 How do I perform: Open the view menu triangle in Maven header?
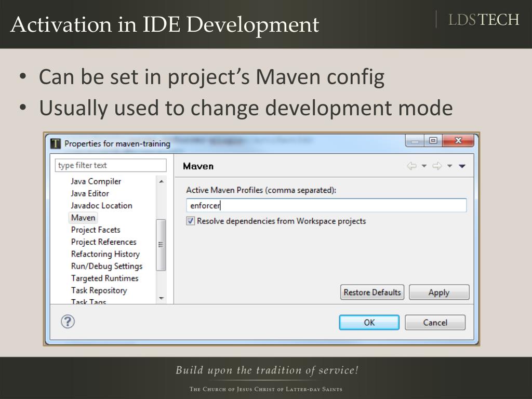point(462,166)
